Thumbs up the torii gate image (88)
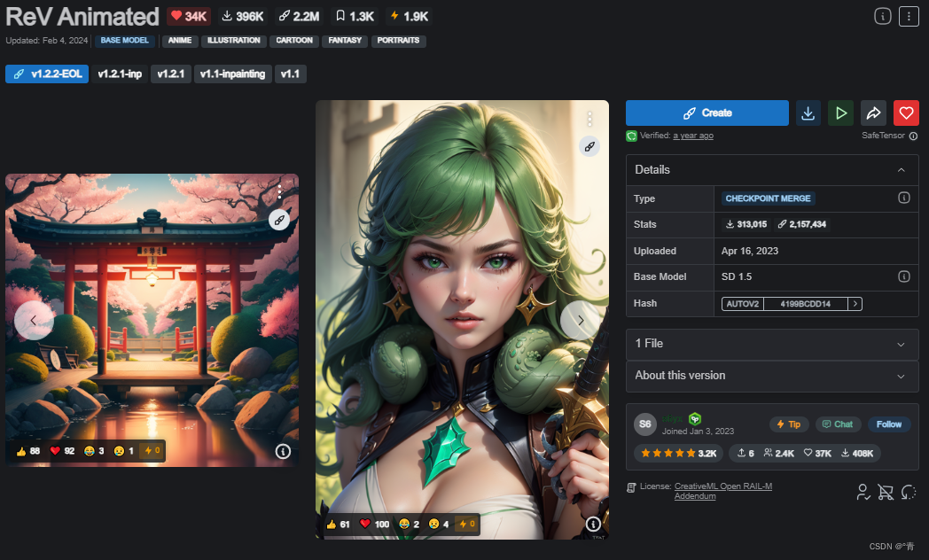The width and height of the screenshot is (929, 560). pyautogui.click(x=27, y=451)
